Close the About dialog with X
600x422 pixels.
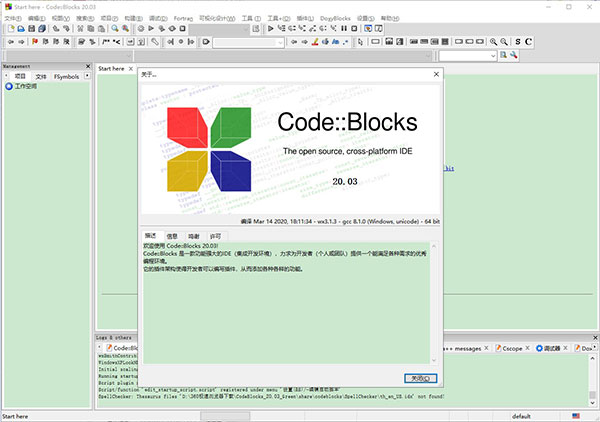tap(436, 74)
